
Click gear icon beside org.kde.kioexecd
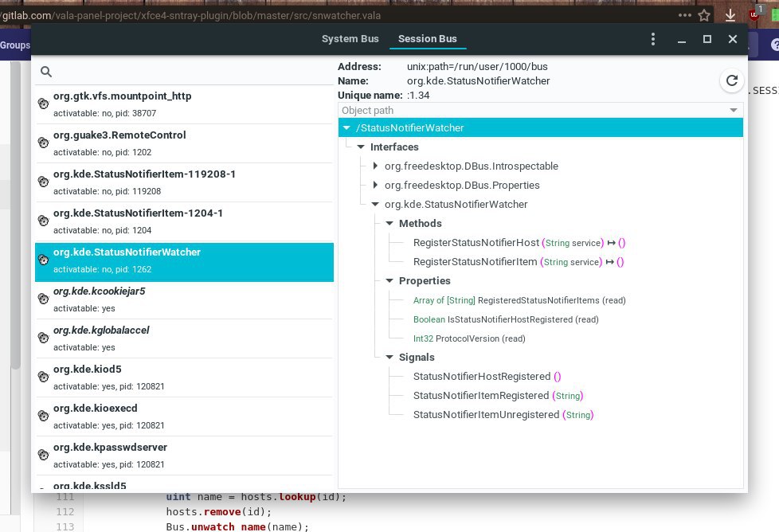[x=44, y=417]
